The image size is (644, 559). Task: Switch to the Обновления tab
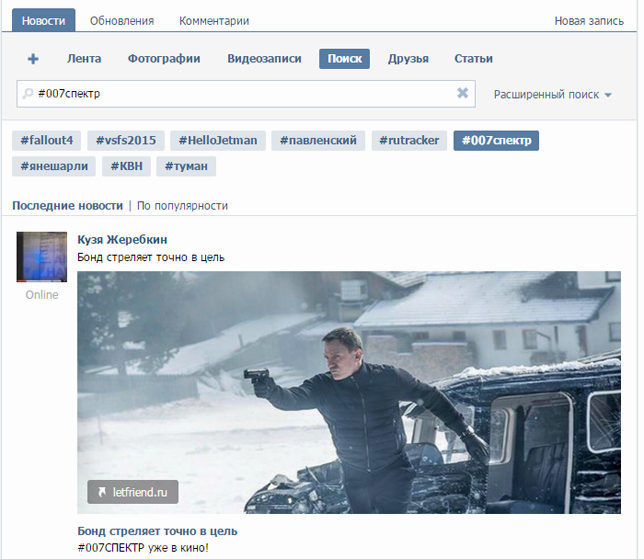[122, 21]
